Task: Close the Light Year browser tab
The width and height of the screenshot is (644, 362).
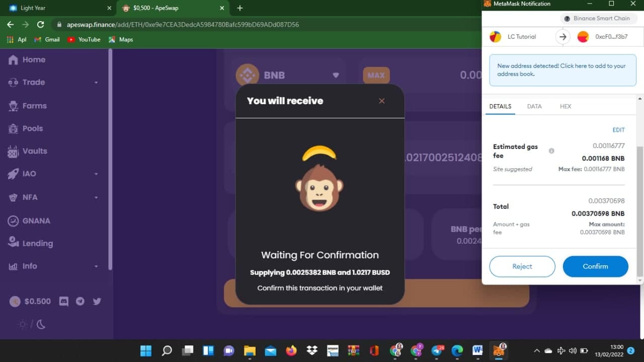Action: click(109, 8)
